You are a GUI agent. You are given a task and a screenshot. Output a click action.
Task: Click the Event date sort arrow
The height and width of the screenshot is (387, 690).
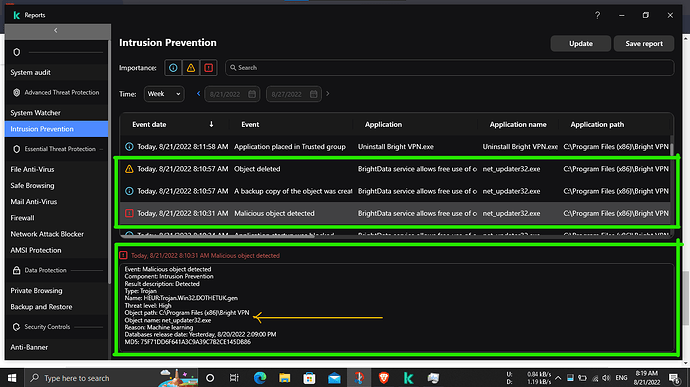[211, 125]
